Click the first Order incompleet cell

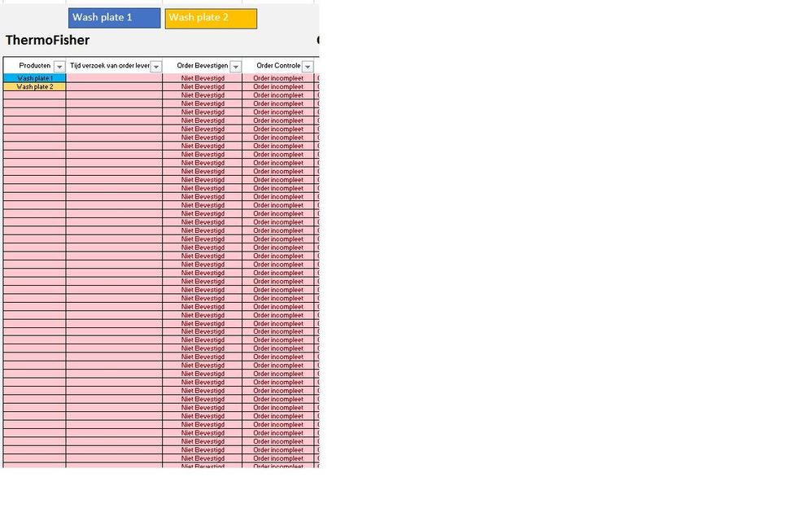tap(278, 77)
